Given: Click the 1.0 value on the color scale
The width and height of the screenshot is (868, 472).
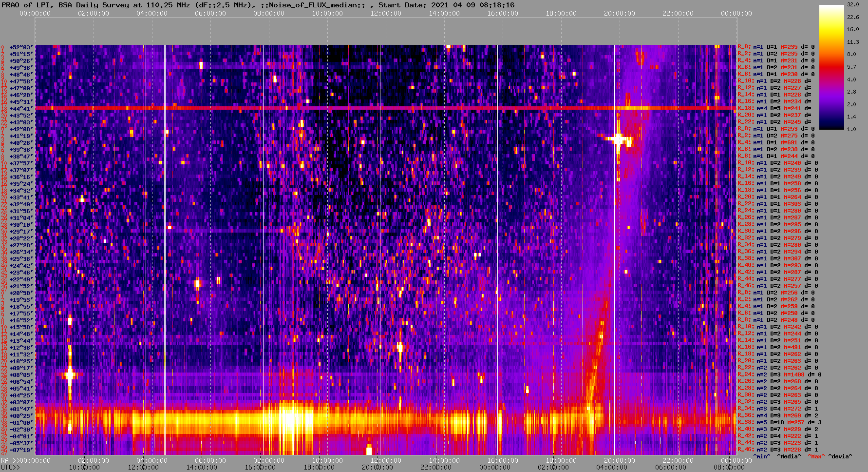Looking at the screenshot, I should point(851,129).
